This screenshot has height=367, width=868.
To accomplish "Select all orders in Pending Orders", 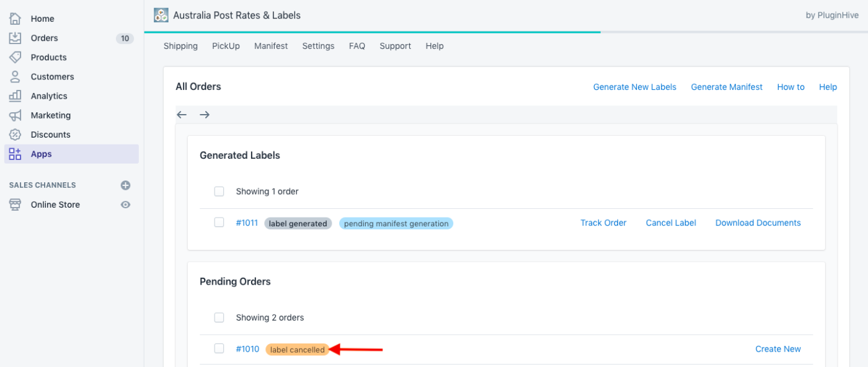I will point(219,317).
